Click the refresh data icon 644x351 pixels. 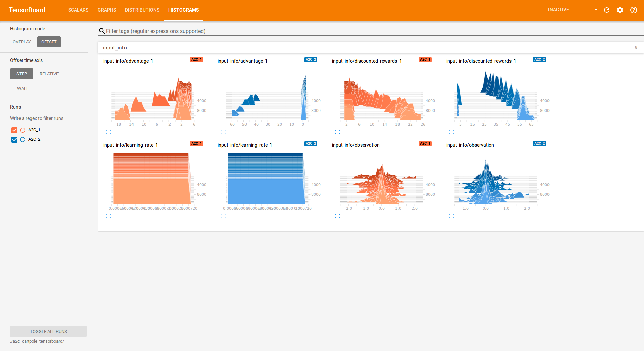pos(607,10)
